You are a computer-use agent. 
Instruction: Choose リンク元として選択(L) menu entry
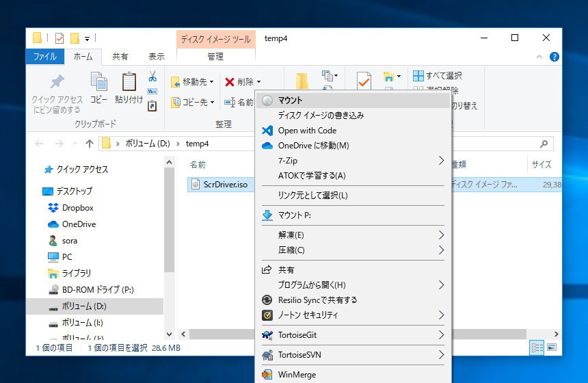click(353, 196)
